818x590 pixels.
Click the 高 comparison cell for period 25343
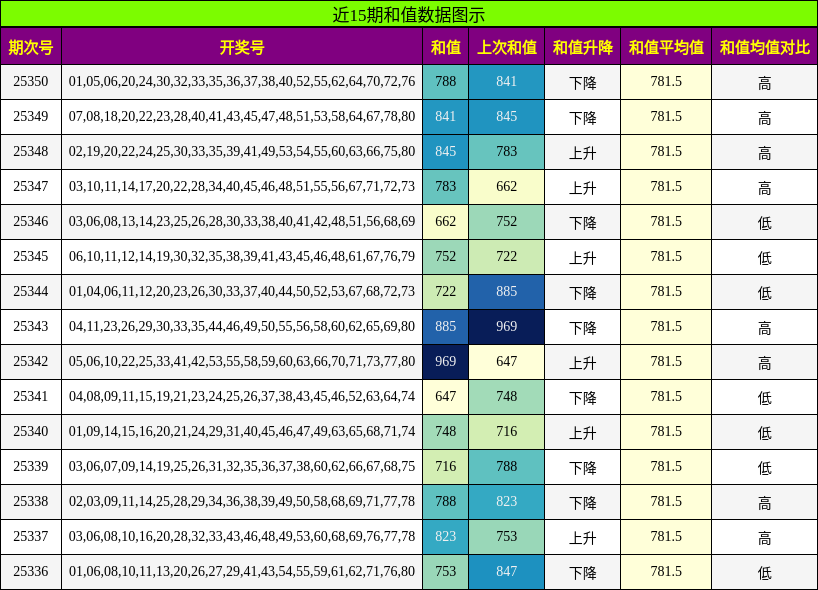point(764,326)
